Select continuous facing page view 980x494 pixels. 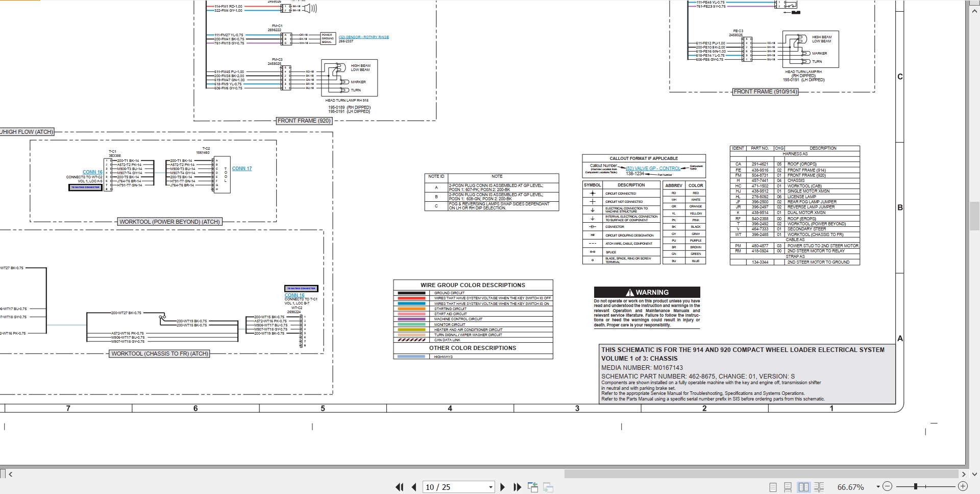(819, 487)
